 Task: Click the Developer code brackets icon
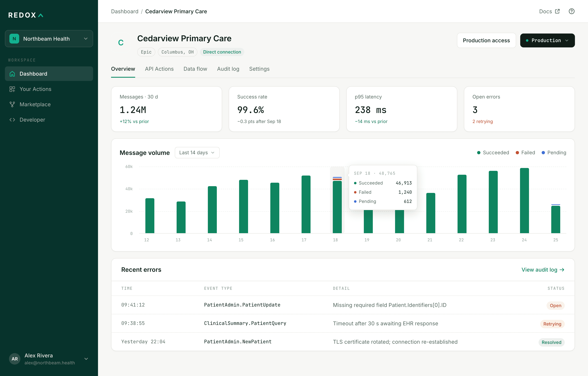[x=12, y=120]
